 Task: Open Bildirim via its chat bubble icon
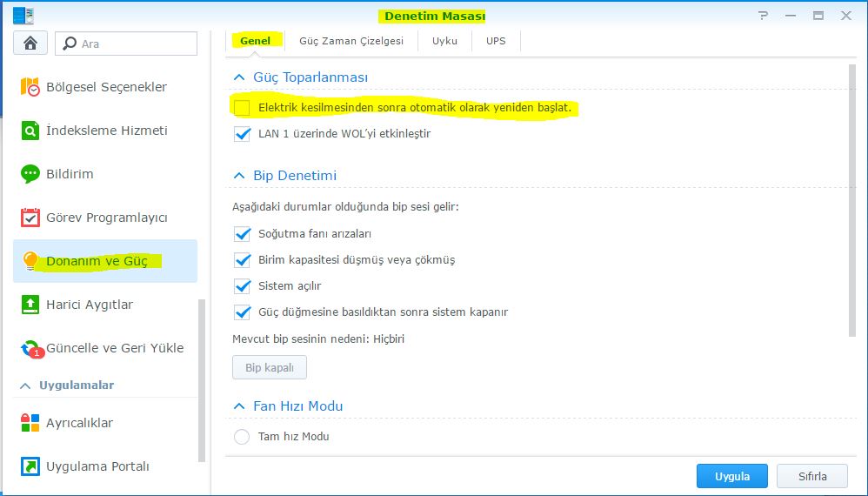pyautogui.click(x=30, y=174)
